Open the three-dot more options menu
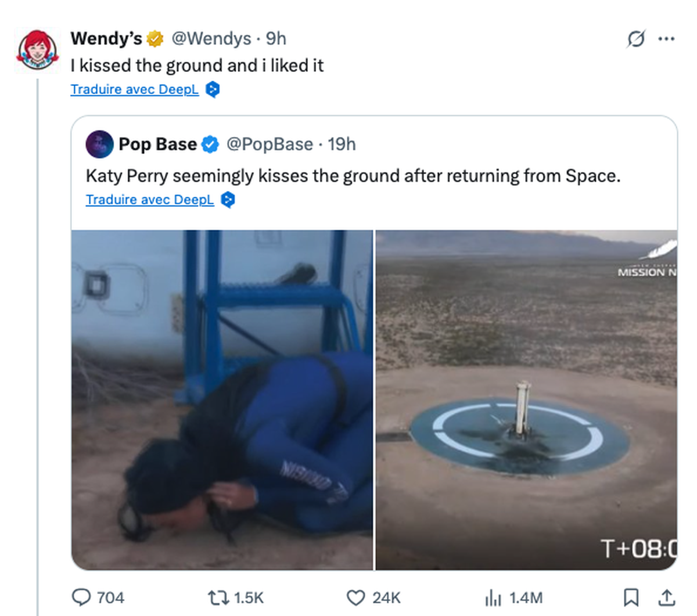The width and height of the screenshot is (697, 616). (666, 39)
